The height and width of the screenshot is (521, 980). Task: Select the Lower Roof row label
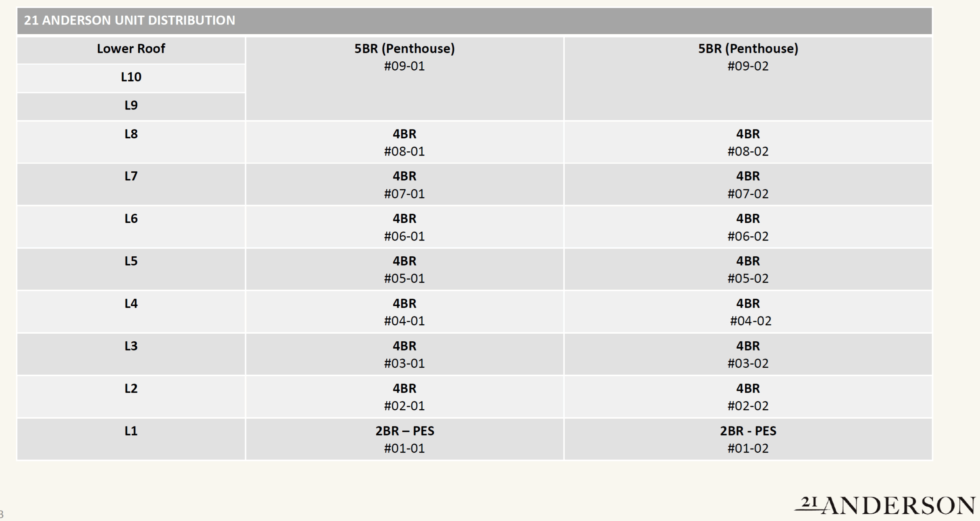(131, 49)
